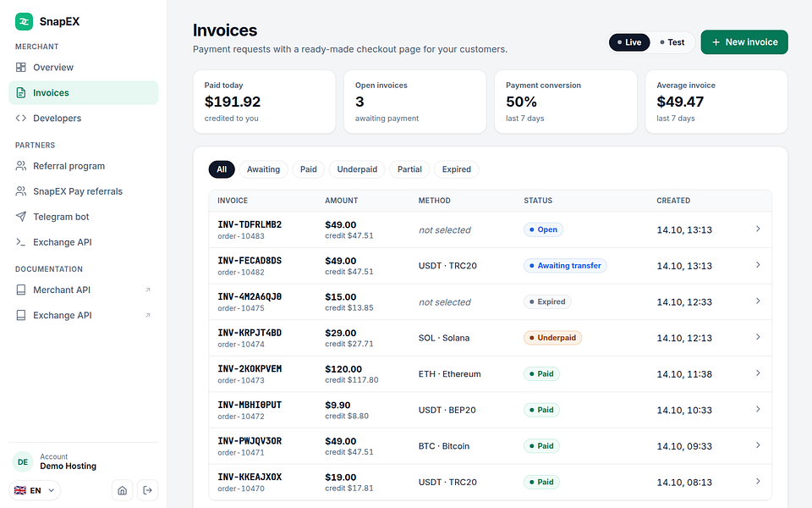Filter invoices by Awaiting
812x508 pixels.
tap(263, 169)
